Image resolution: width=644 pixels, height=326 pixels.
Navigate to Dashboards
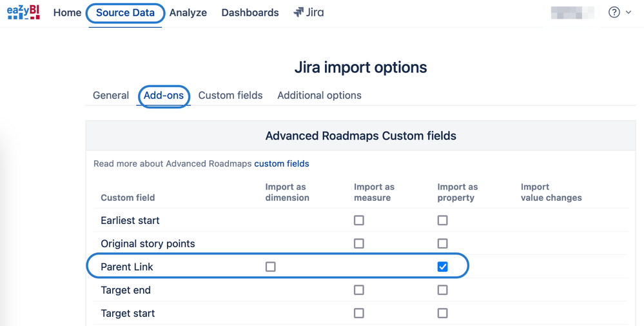coord(250,12)
